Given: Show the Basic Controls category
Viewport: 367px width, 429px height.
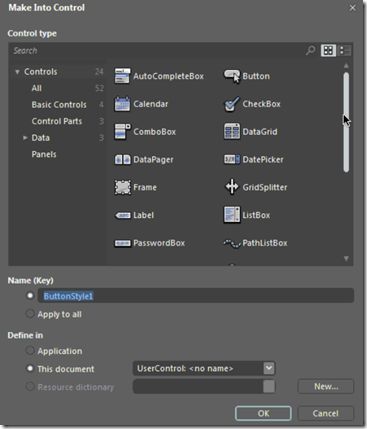Looking at the screenshot, I should pos(59,105).
